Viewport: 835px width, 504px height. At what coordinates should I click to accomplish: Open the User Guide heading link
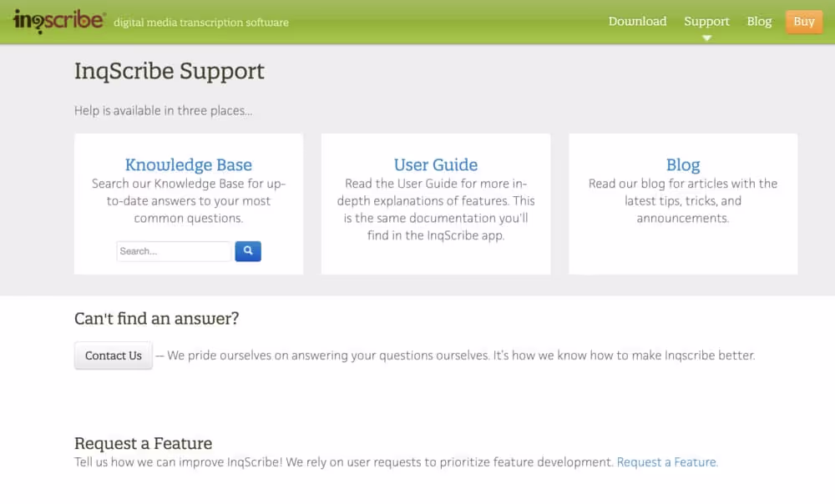[x=436, y=164]
